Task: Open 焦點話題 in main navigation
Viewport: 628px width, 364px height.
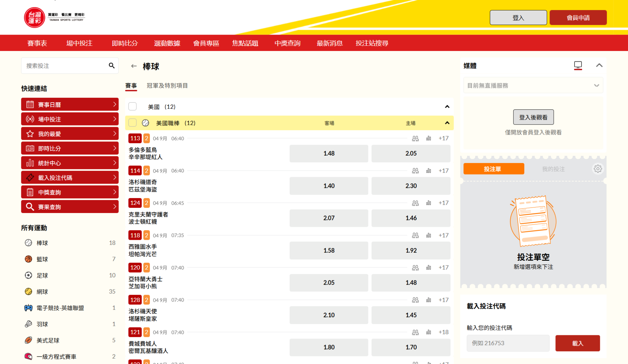Action: [245, 43]
